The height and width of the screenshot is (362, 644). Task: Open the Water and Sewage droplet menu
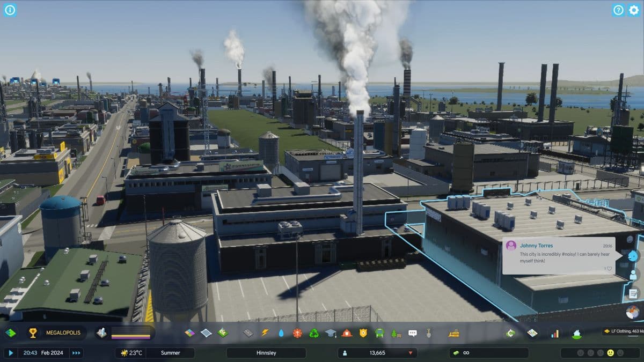pos(281,333)
